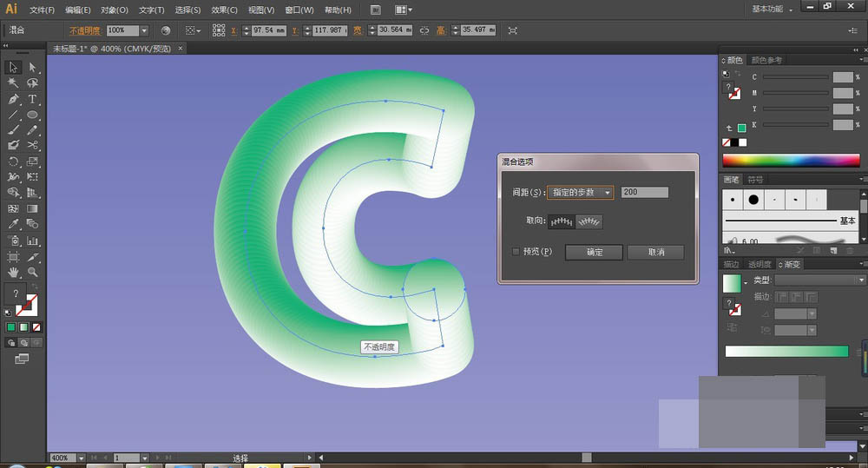868x468 pixels.
Task: Select the Zoom magnifier tool
Action: tap(33, 272)
